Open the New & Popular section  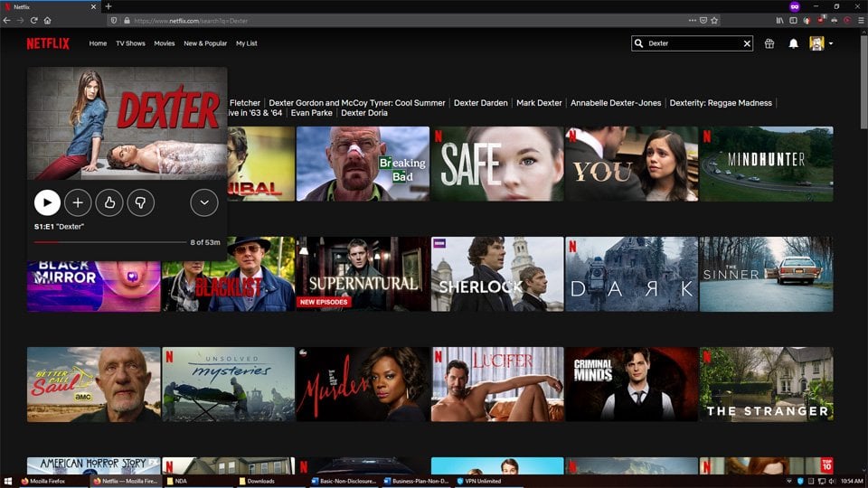click(205, 43)
